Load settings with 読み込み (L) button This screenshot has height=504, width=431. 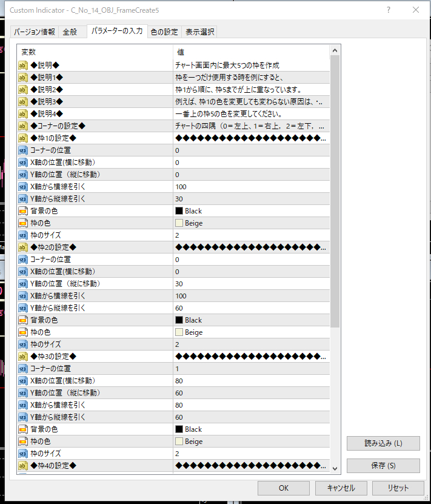(383, 443)
